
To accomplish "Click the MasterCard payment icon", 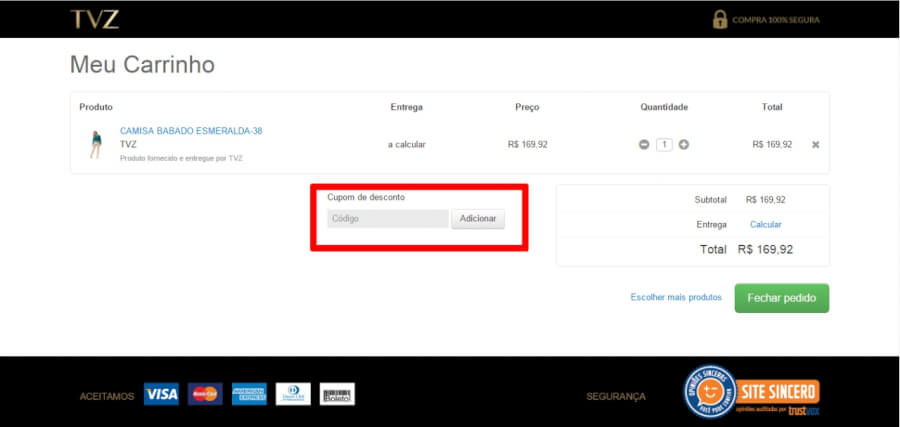I will click(x=205, y=395).
